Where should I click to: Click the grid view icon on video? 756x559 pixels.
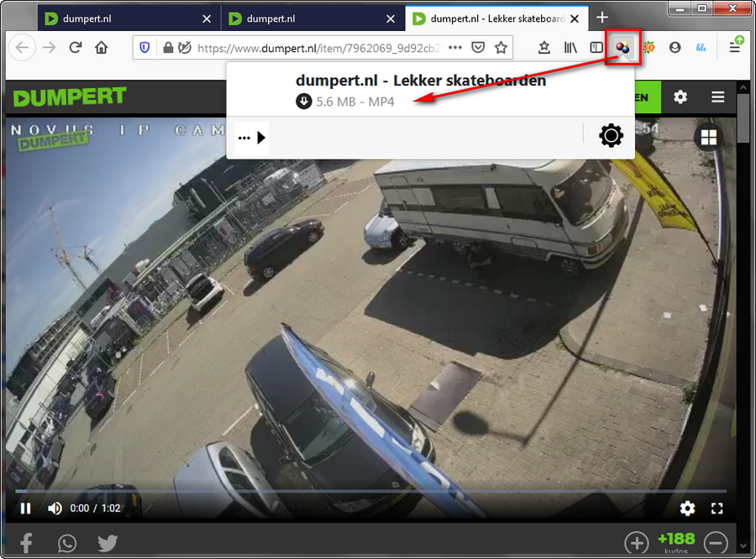708,138
